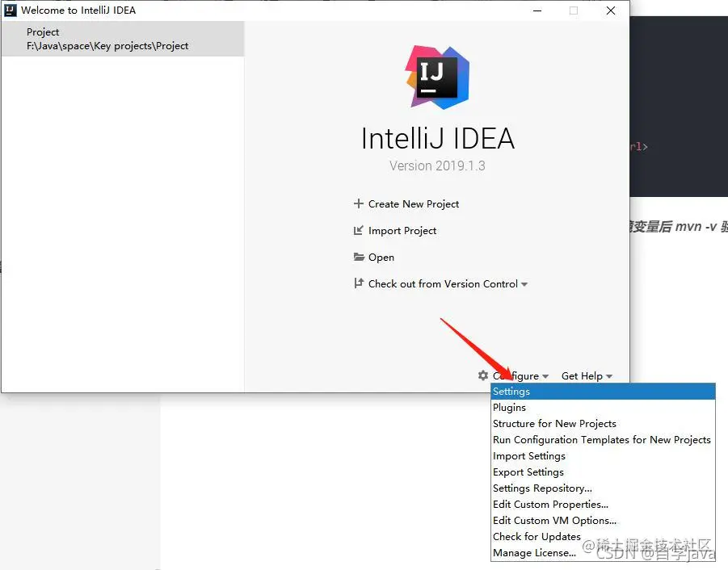Click the path F:\Java\space\Key projects\Project
728x570 pixels.
107,46
